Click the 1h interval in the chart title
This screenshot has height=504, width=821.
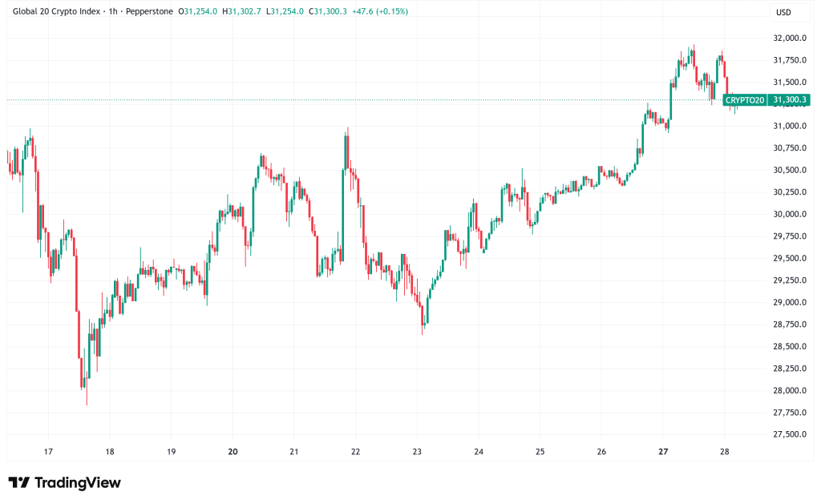(114, 11)
